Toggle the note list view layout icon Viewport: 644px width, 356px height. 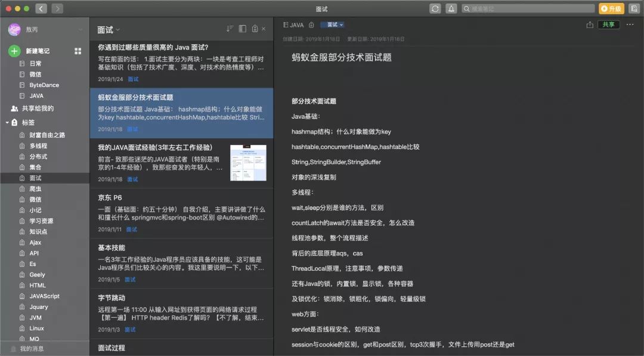(x=242, y=29)
